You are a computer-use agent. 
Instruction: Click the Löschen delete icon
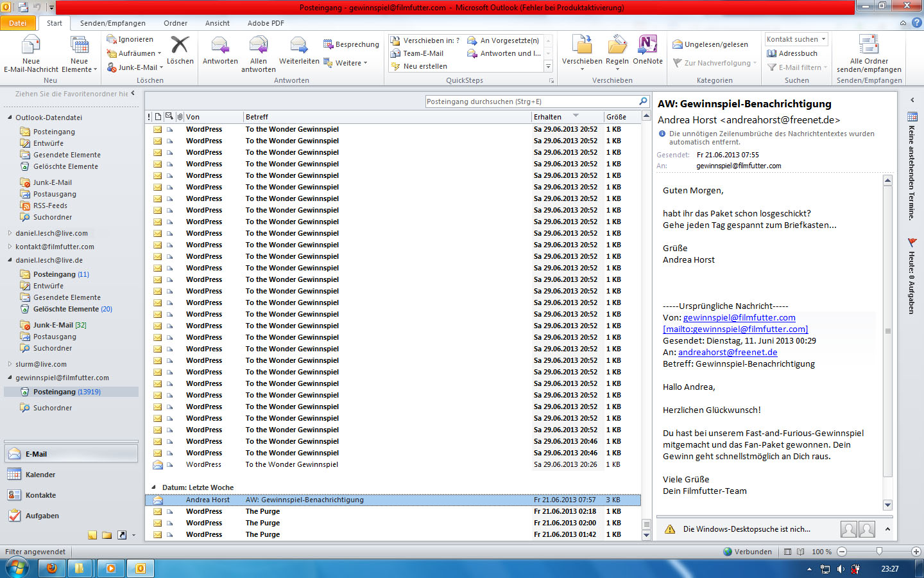[x=180, y=46]
